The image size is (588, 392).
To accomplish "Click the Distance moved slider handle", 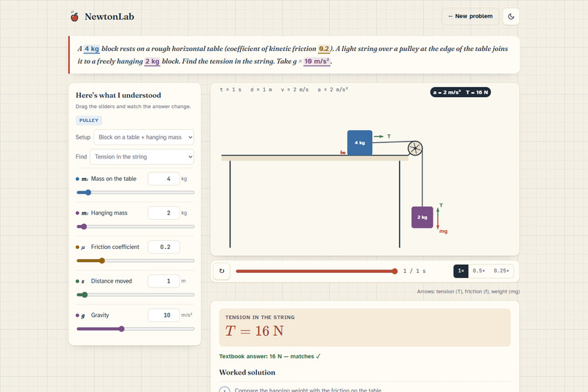I will tap(85, 295).
